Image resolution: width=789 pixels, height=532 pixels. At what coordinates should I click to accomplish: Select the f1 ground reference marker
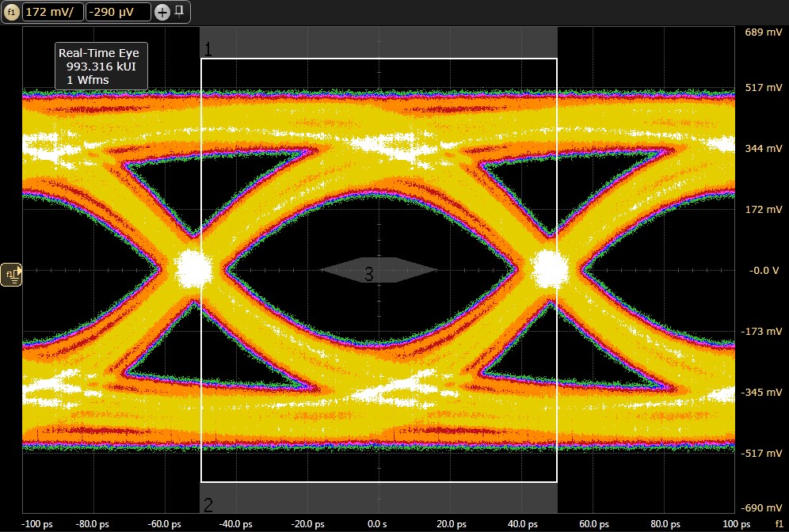click(x=11, y=273)
